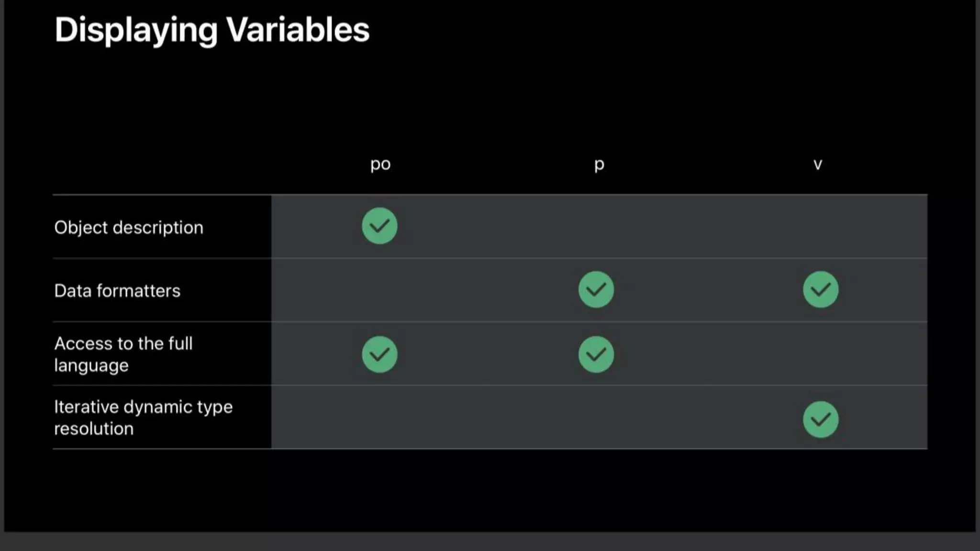Click empty po cell in Data formatters row
The height and width of the screenshot is (551, 980).
tap(379, 290)
